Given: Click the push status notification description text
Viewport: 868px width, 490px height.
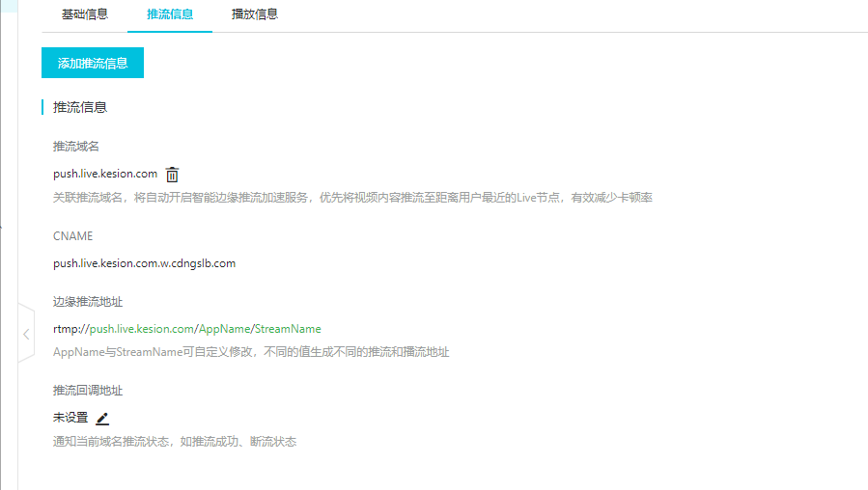Looking at the screenshot, I should [x=174, y=442].
